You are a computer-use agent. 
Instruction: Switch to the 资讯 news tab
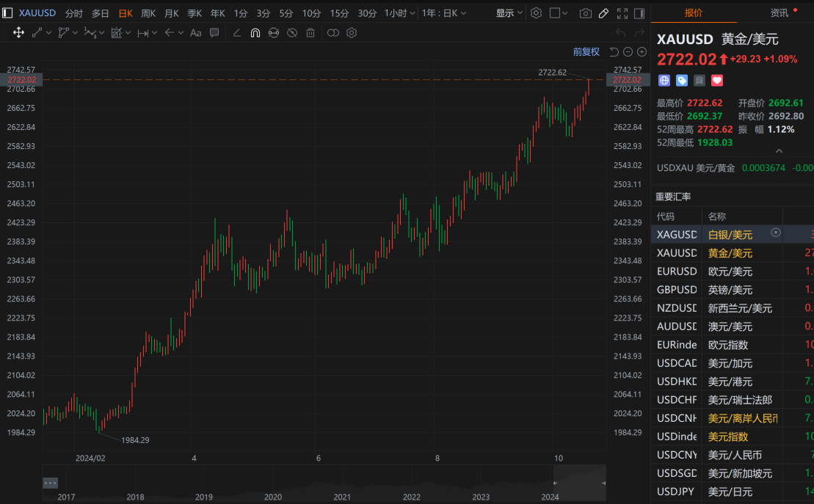tap(780, 13)
